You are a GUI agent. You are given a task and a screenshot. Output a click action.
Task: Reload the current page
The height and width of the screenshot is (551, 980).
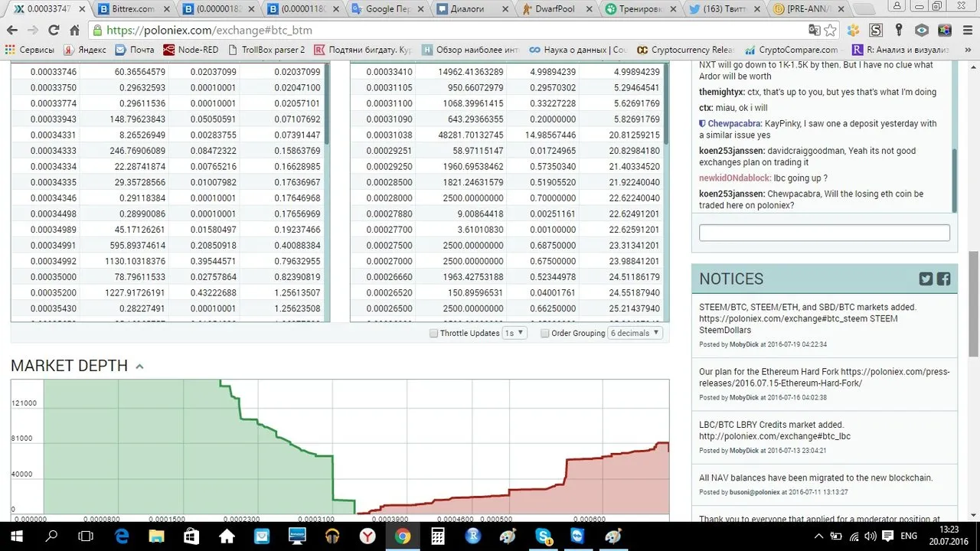click(x=54, y=31)
